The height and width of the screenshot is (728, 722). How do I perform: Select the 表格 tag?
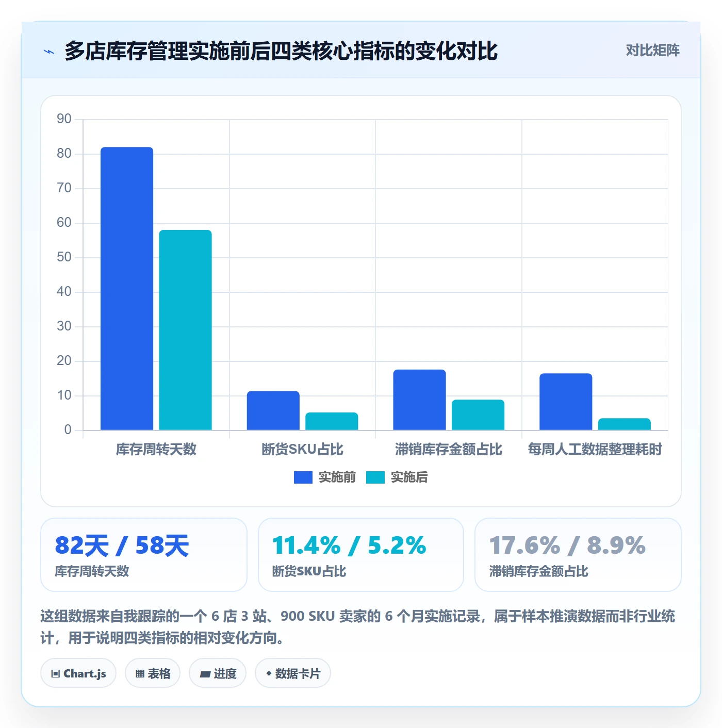(153, 673)
